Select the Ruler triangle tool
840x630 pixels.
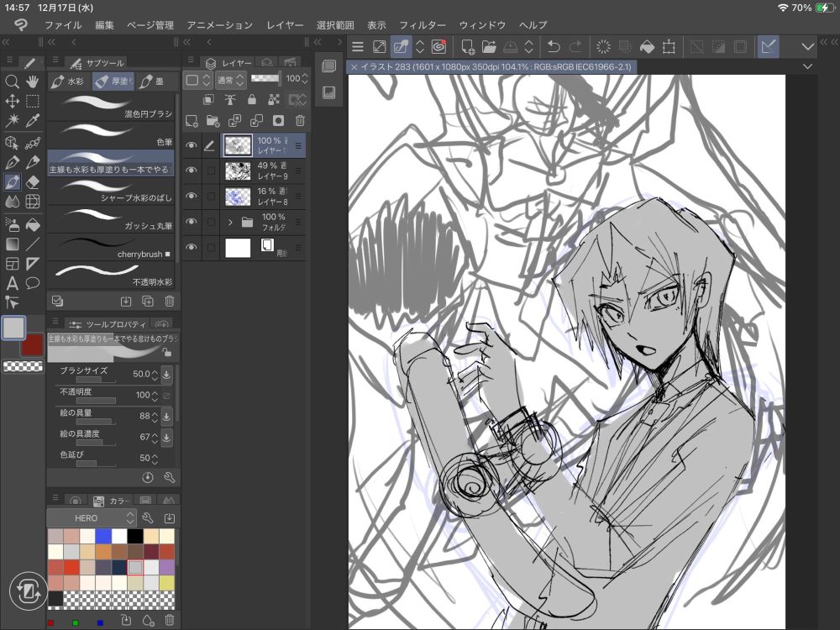33,264
